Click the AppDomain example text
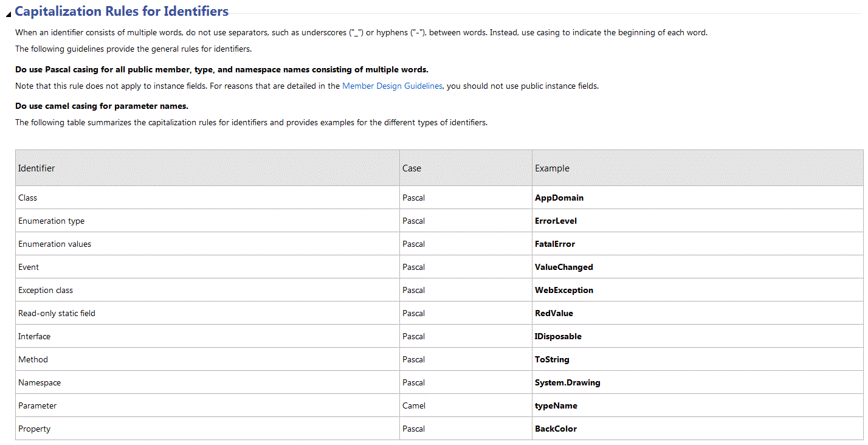This screenshot has height=445, width=868. tap(559, 198)
